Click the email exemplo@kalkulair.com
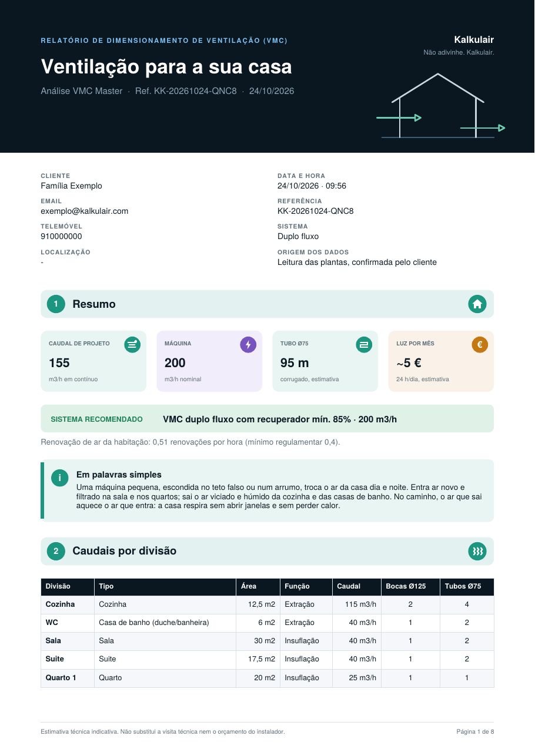This screenshot has height=756, width=535. pyautogui.click(x=85, y=211)
